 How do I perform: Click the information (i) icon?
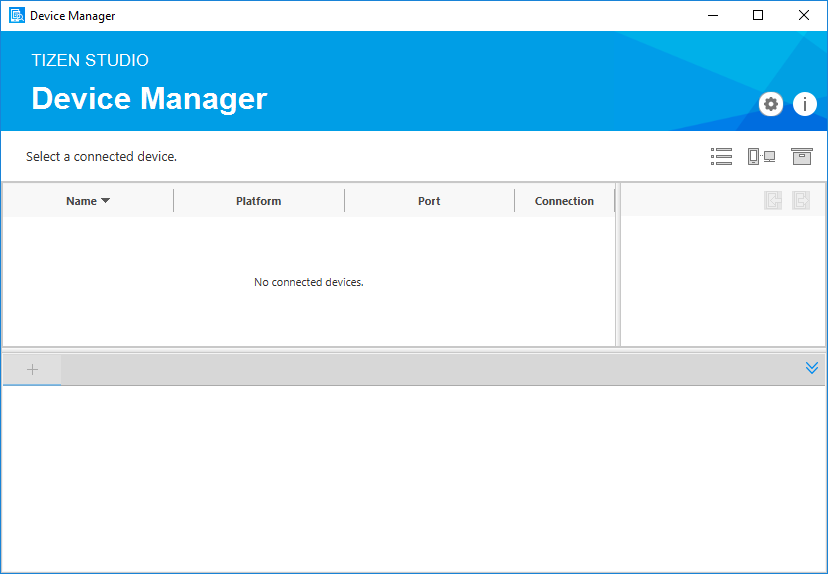click(x=805, y=104)
